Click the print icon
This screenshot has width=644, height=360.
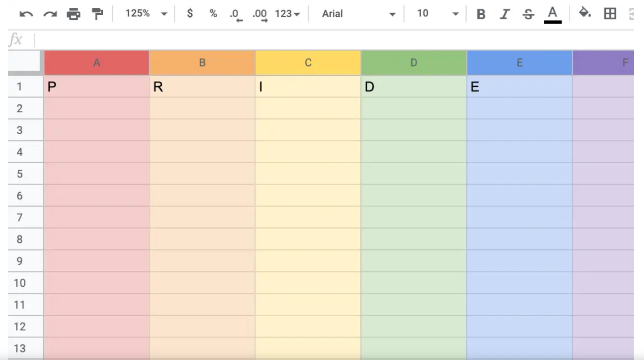tap(74, 14)
